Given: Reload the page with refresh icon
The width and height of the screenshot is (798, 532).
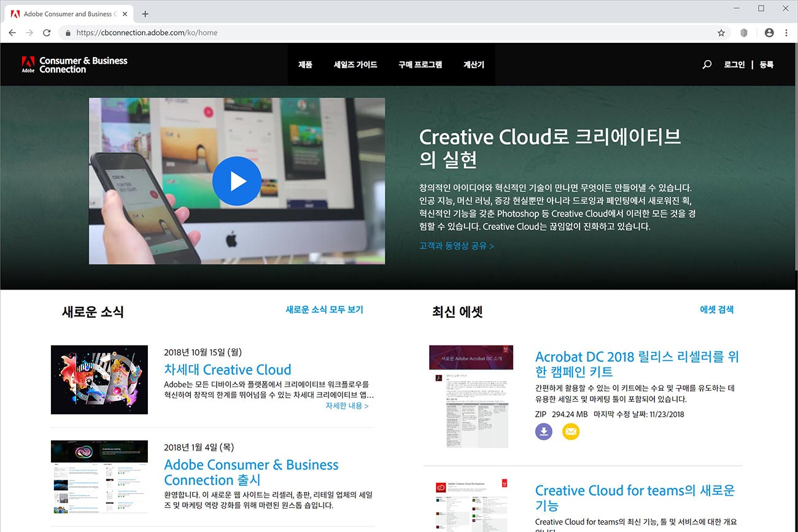Looking at the screenshot, I should 47,33.
